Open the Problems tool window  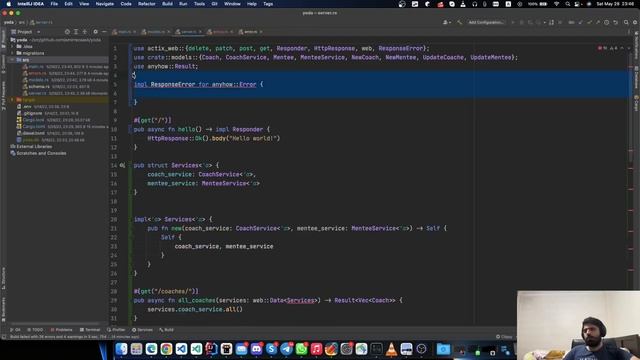pyautogui.click(x=61, y=330)
